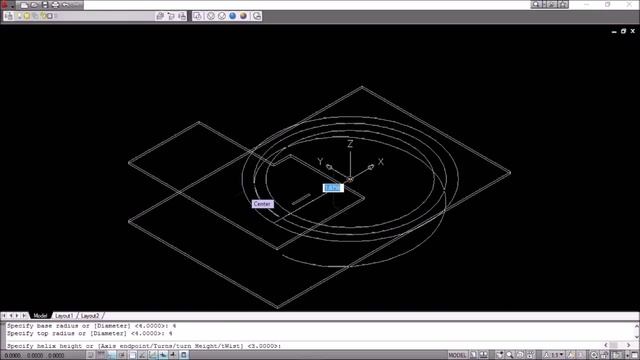
Task: Click the Layer States Manager icon
Action: 182,16
